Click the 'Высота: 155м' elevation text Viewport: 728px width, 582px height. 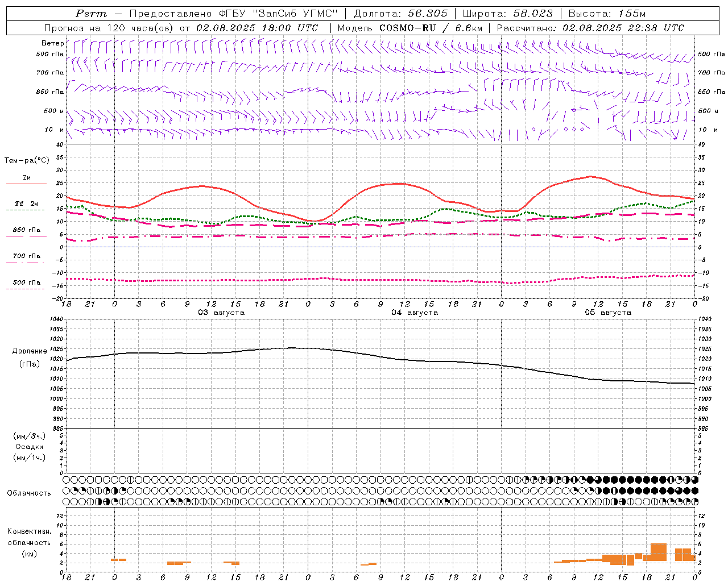click(x=606, y=14)
